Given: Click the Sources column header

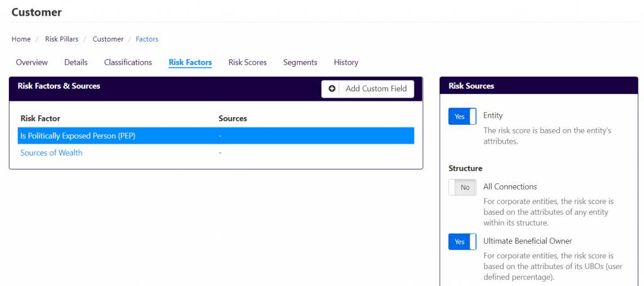Looking at the screenshot, I should (233, 118).
